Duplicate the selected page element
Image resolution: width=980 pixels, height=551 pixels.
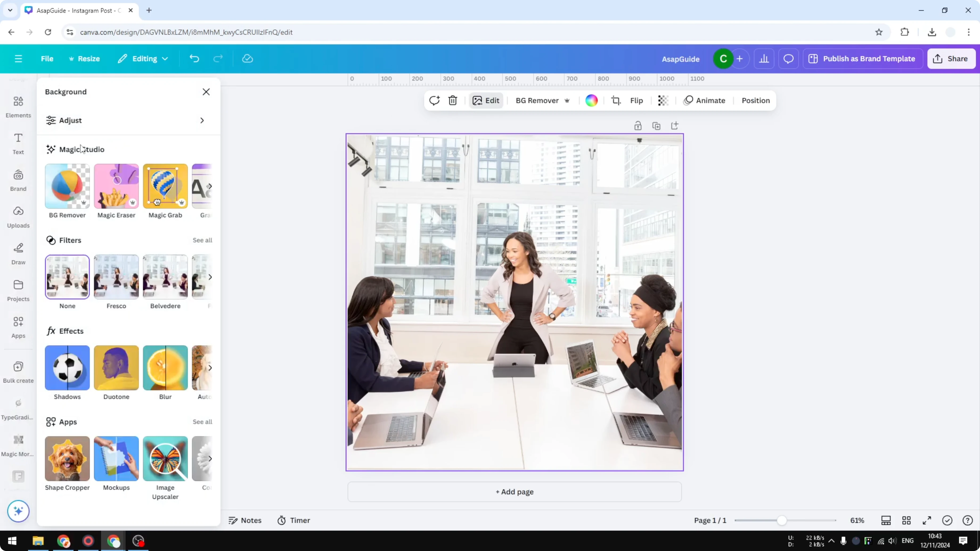(x=656, y=125)
